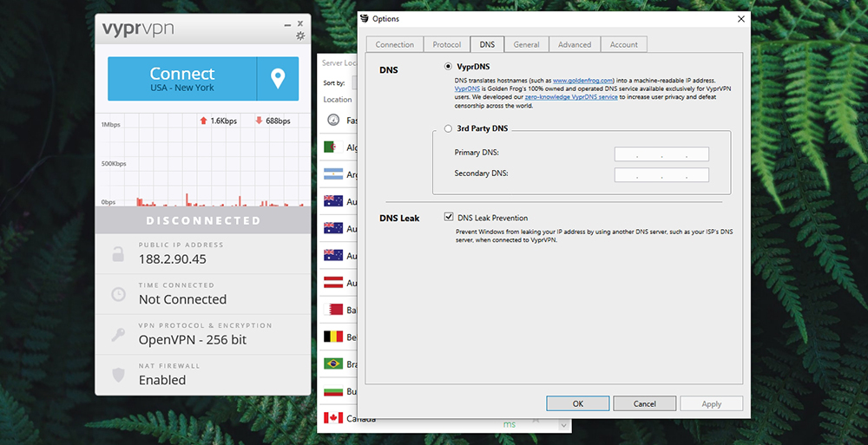Switch to the Connection tab
Screen dimensions: 868x445
395,45
